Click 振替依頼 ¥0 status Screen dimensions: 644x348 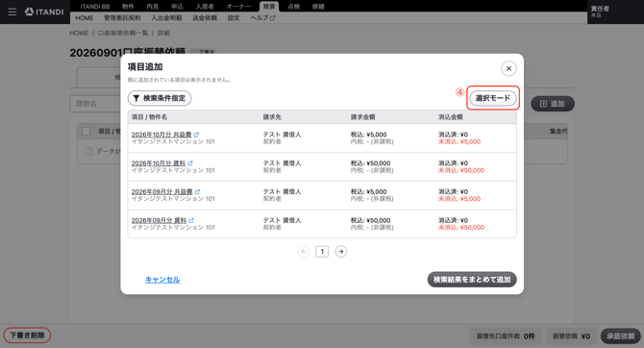pyautogui.click(x=571, y=336)
